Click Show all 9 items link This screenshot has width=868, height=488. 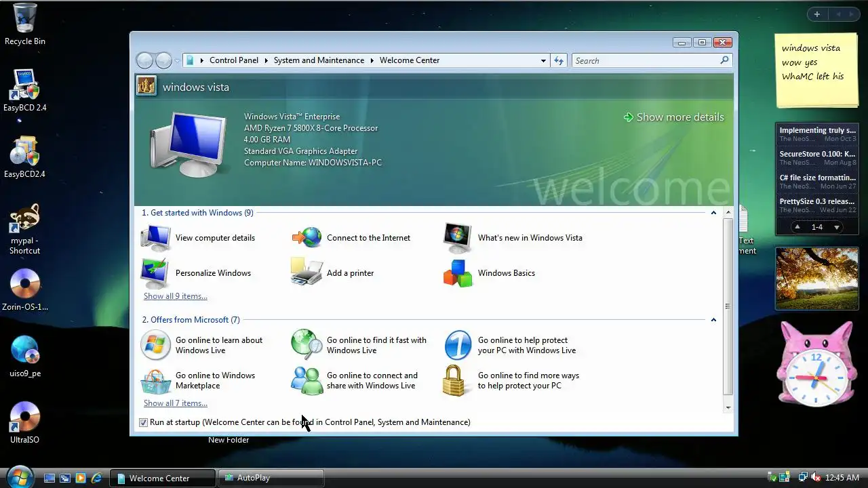(175, 296)
